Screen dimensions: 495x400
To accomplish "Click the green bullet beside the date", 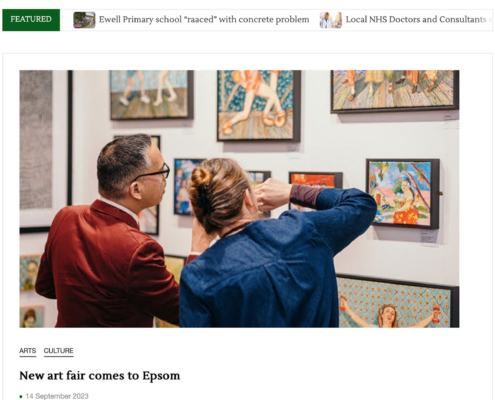I will [x=21, y=396].
